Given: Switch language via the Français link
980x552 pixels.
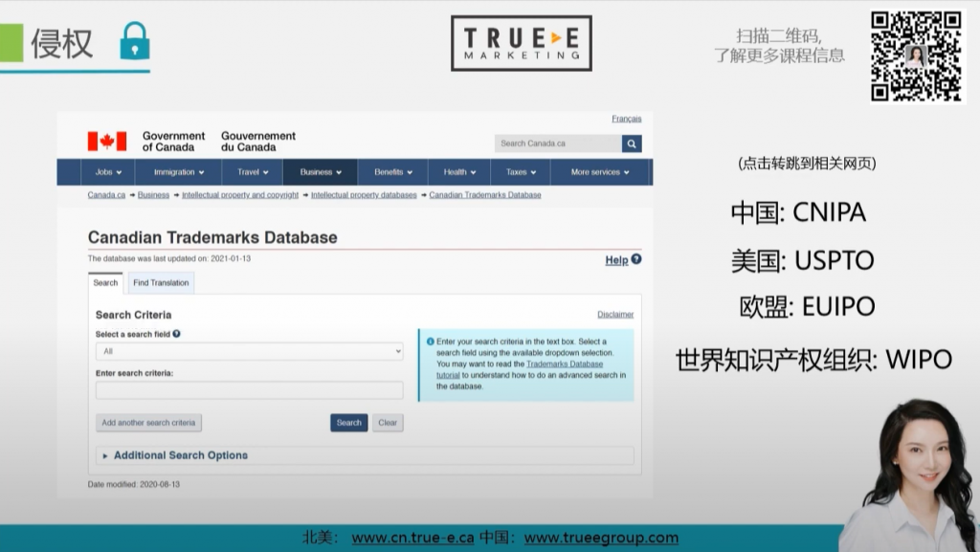Looking at the screenshot, I should (627, 119).
